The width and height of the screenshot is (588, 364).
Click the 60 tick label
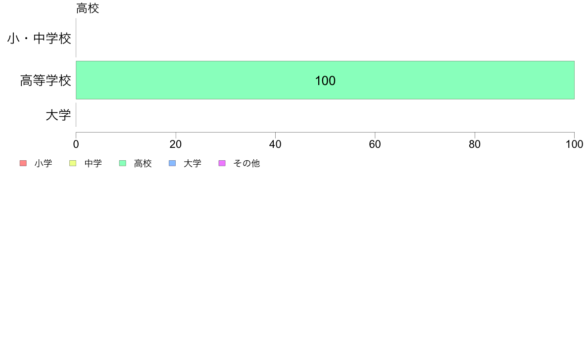[x=375, y=144]
